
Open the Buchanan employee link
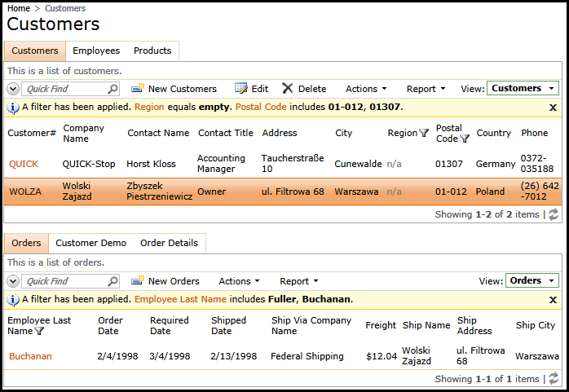click(30, 356)
